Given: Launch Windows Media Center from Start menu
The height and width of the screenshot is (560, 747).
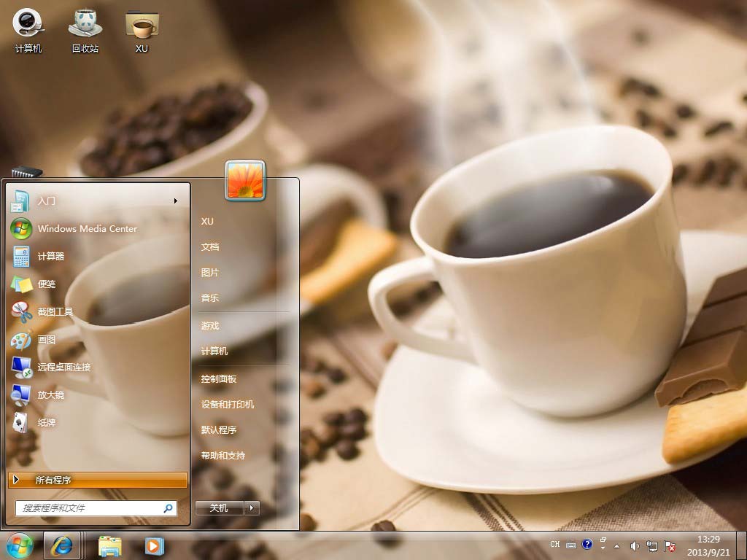Looking at the screenshot, I should tap(87, 228).
